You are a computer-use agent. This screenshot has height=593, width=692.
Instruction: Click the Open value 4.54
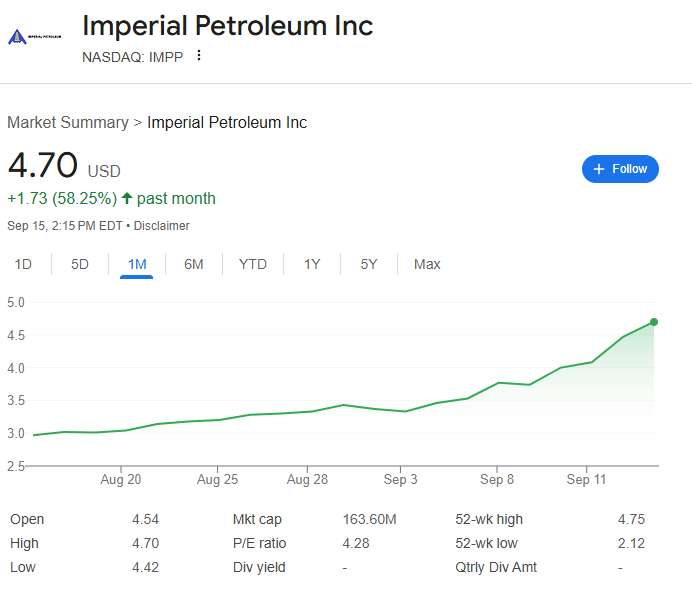click(x=145, y=519)
